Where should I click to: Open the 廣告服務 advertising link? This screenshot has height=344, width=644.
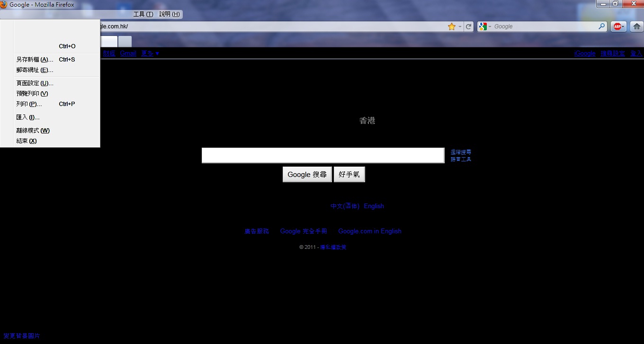pyautogui.click(x=257, y=231)
